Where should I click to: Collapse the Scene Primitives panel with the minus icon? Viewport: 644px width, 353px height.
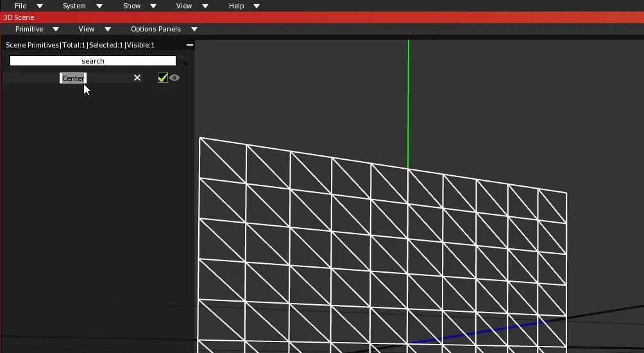[x=189, y=45]
